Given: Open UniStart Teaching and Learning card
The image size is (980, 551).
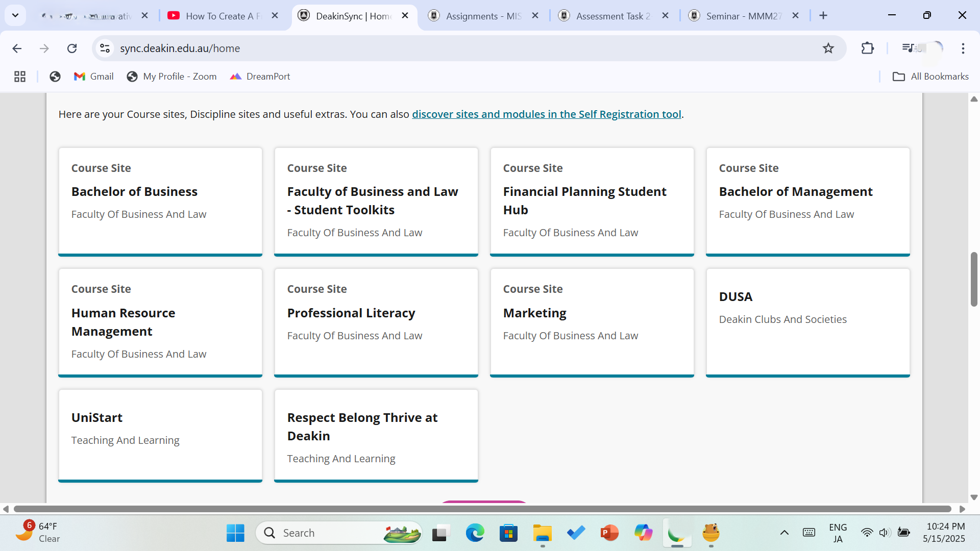Looking at the screenshot, I should coord(160,436).
